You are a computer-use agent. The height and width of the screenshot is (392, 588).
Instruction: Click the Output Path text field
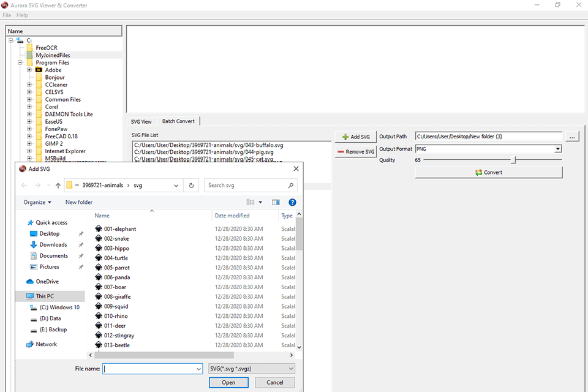(x=489, y=137)
